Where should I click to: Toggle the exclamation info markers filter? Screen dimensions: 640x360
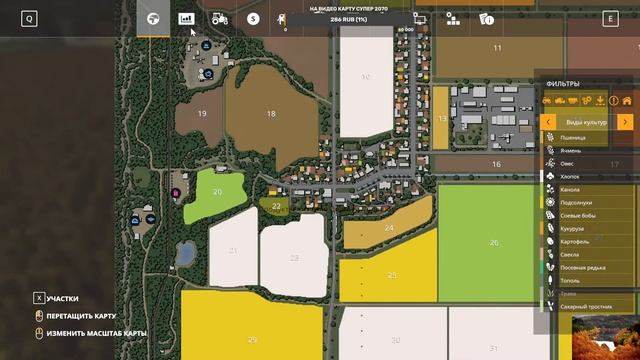pyautogui.click(x=613, y=100)
